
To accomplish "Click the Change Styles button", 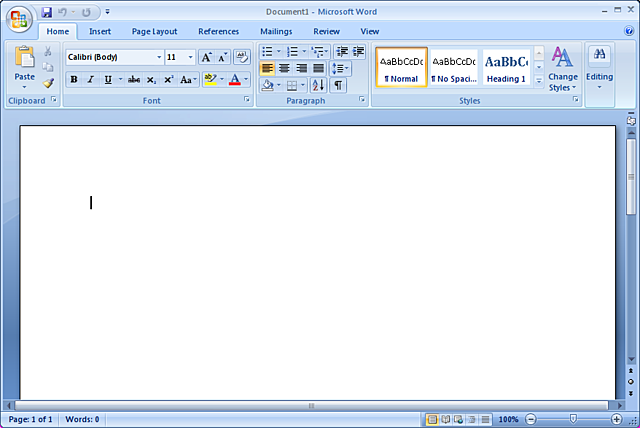I will tap(563, 69).
